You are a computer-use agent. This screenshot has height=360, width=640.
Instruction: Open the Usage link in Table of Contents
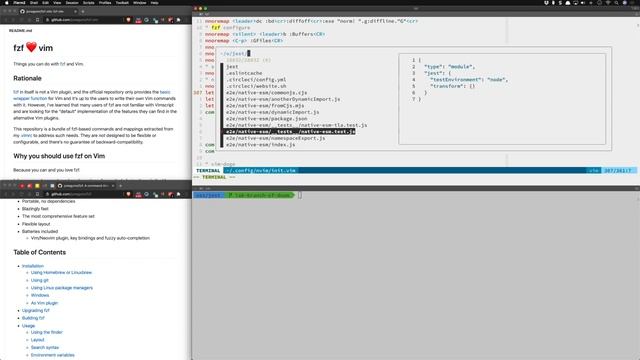pyautogui.click(x=28, y=326)
